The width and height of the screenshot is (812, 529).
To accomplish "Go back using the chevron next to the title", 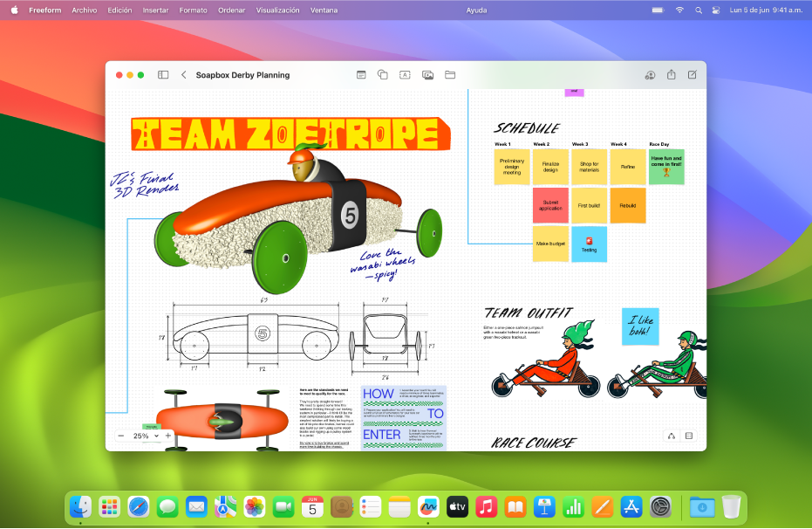I will click(183, 75).
